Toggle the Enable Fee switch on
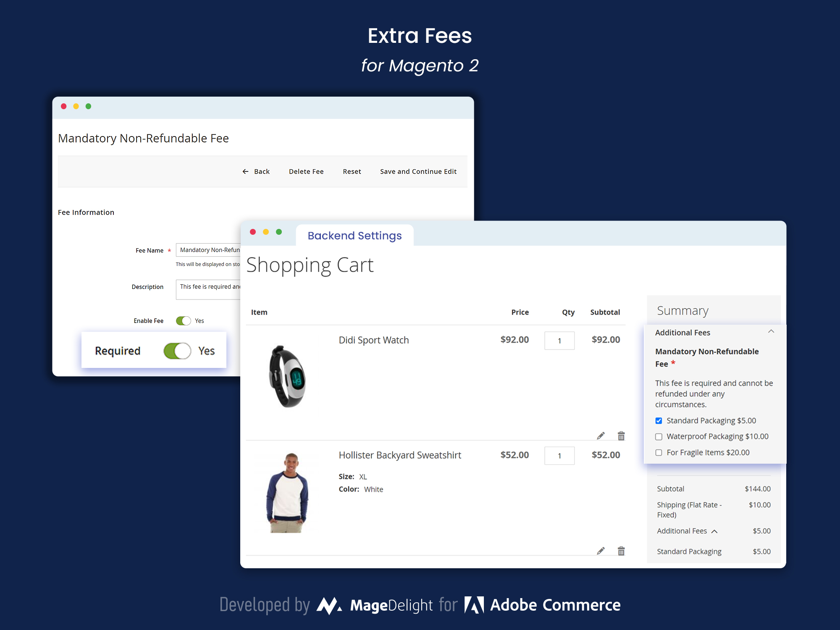Viewport: 840px width, 630px height. (184, 320)
